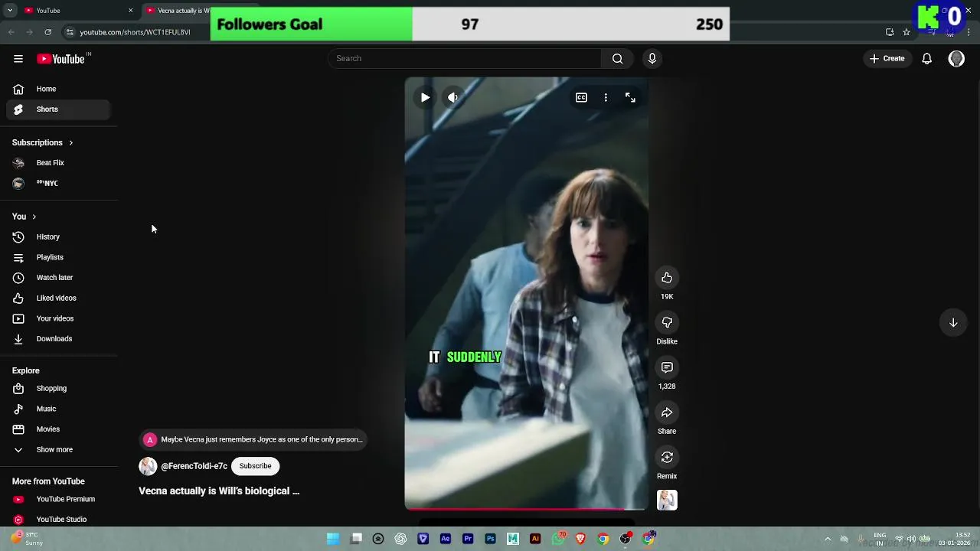Like this Short
The image size is (980, 551).
click(667, 278)
